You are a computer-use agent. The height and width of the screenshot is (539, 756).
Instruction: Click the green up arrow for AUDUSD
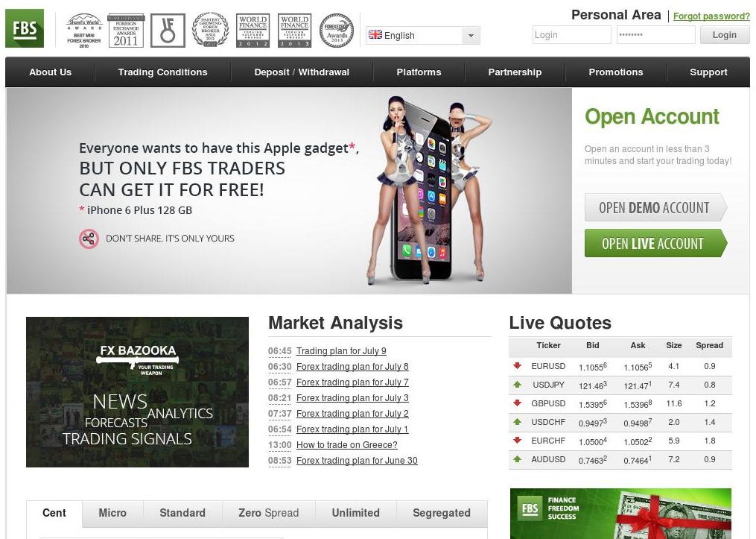click(518, 459)
